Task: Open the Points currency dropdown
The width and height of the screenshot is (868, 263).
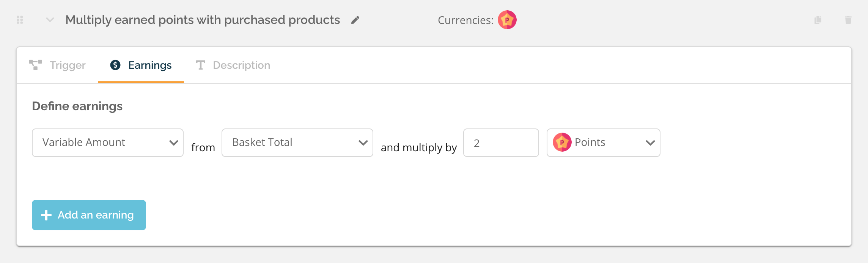Action: coord(604,143)
